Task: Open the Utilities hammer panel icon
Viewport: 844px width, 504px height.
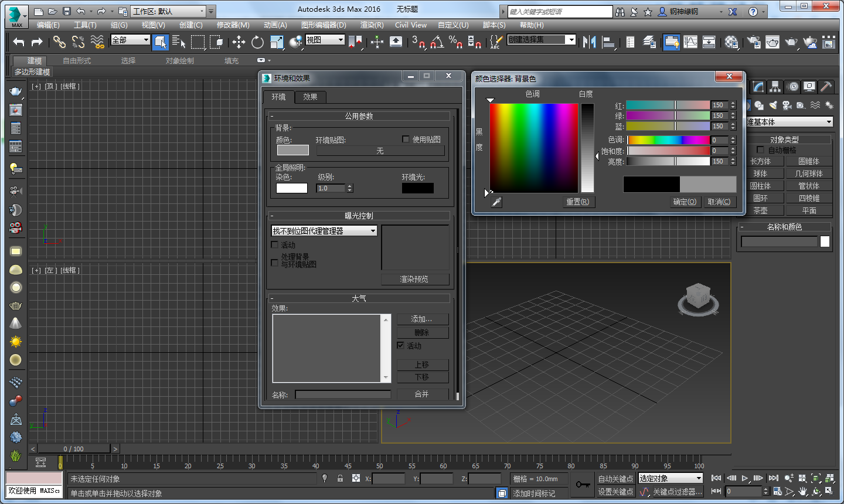Action: click(826, 87)
